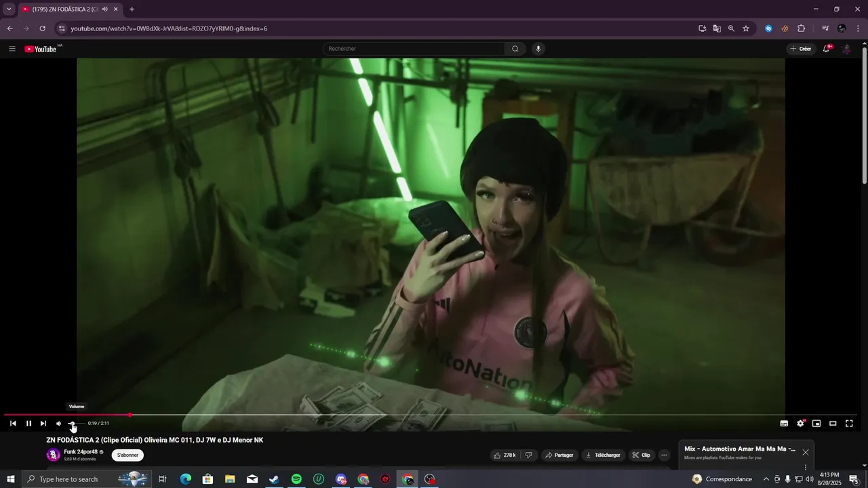Viewport: 868px width, 488px height.
Task: Open a new browser tab
Action: (x=132, y=9)
